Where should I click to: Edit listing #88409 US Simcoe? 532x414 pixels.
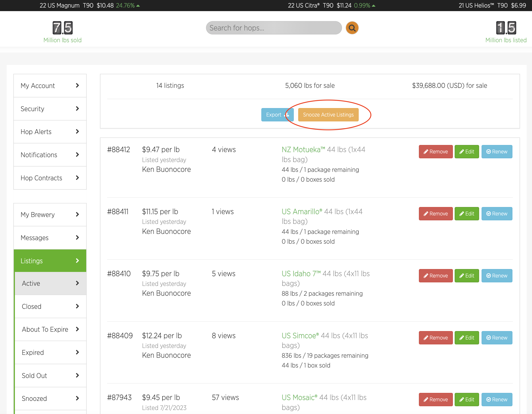coord(467,338)
